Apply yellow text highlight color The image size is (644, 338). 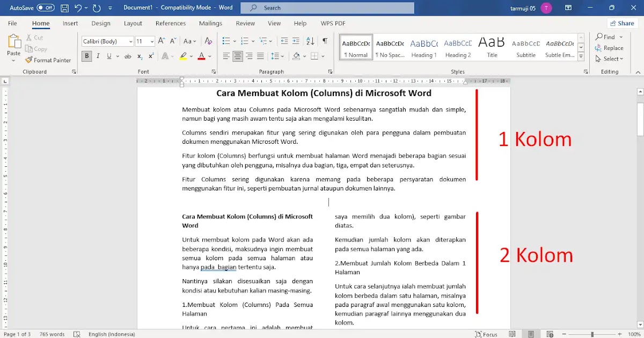tap(184, 56)
